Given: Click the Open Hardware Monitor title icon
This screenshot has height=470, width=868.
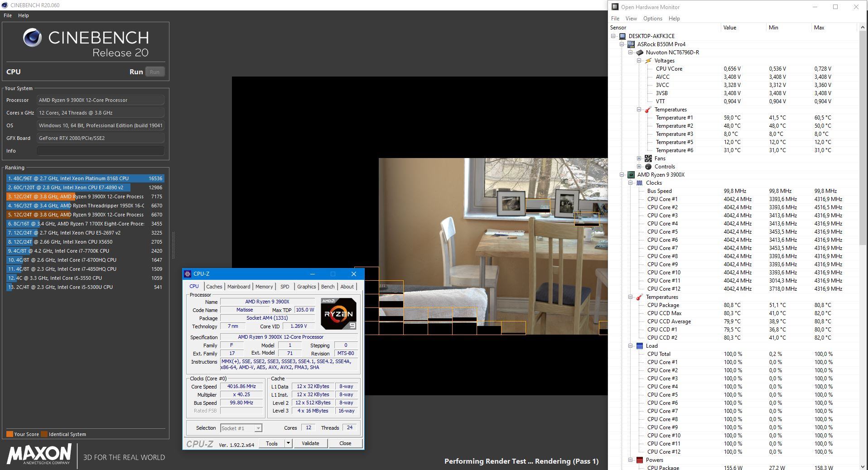Looking at the screenshot, I should [x=615, y=7].
